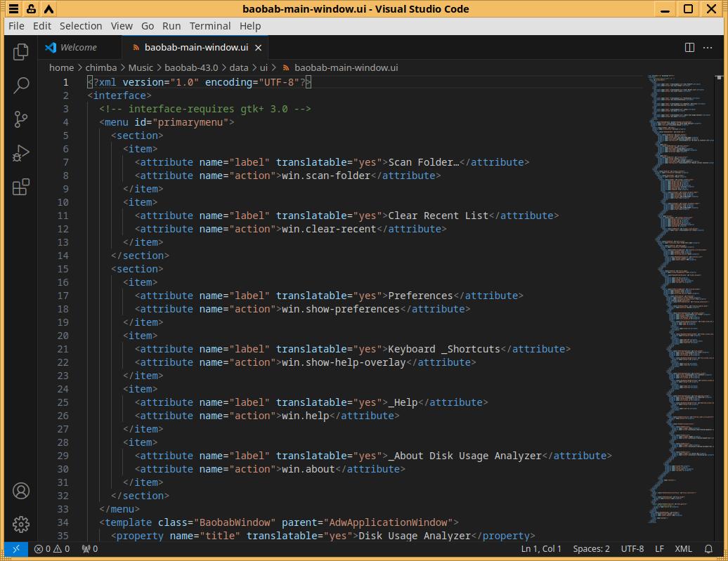Open More Actions ellipsis in editor
The image size is (728, 561).
(x=708, y=48)
